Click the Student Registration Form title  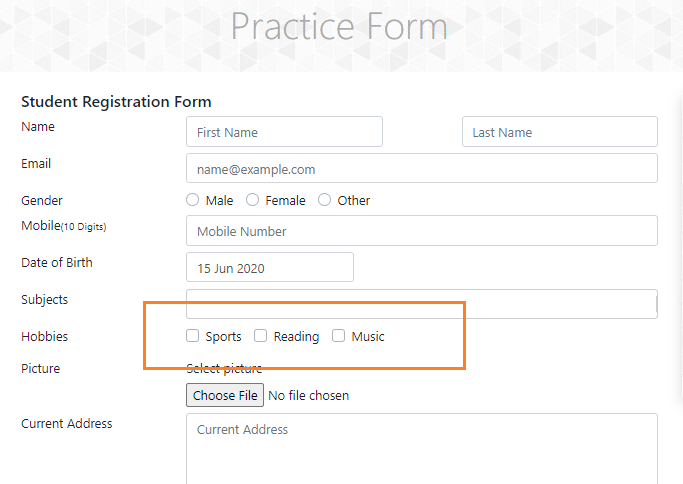[x=116, y=102]
